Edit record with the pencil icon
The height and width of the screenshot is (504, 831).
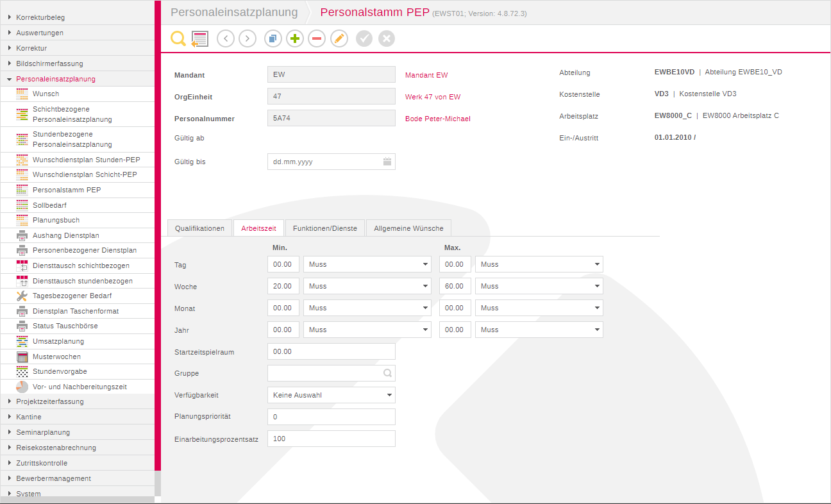(339, 39)
